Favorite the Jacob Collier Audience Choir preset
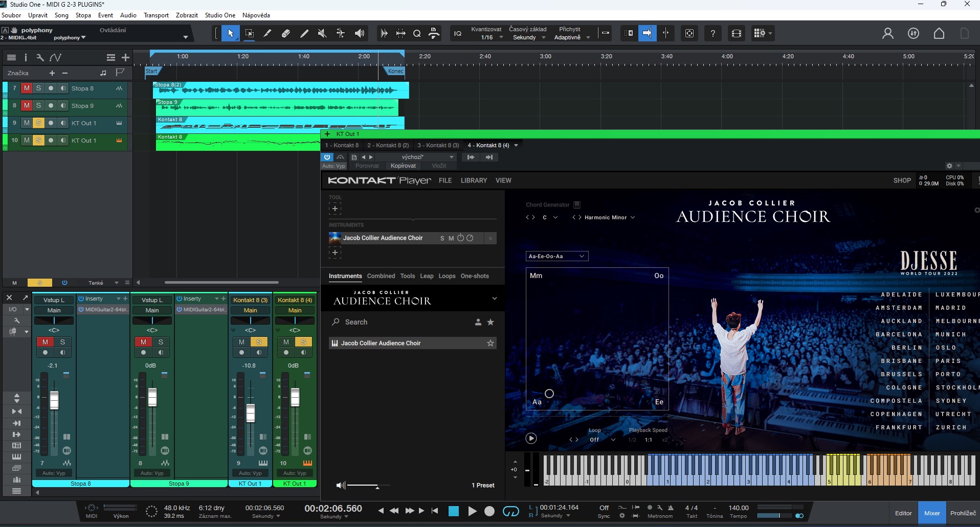This screenshot has height=527, width=980. 491,343
